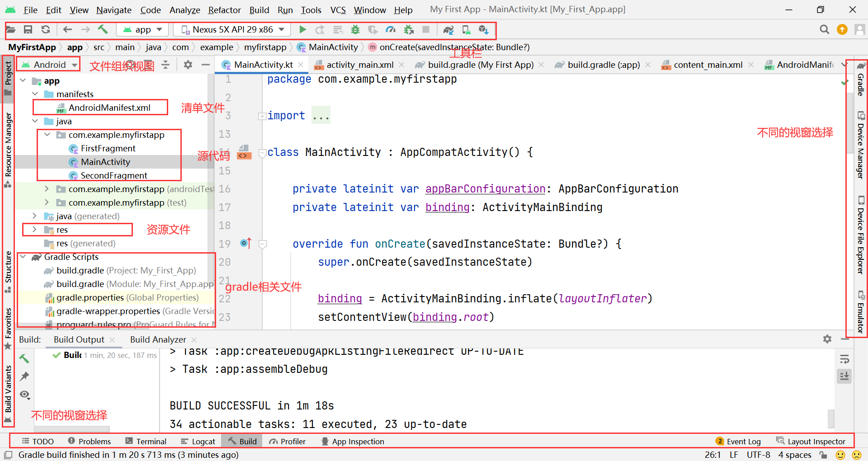Open the SDK Manager icon

coord(484,30)
